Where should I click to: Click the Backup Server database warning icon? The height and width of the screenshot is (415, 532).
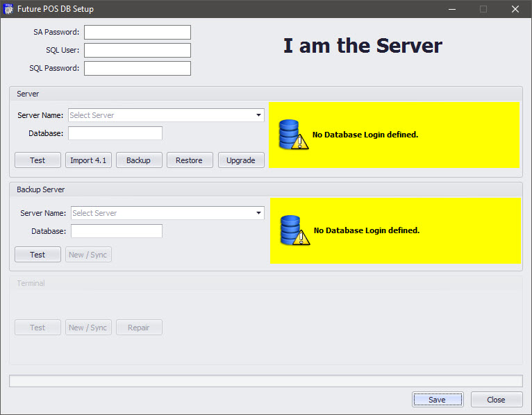(x=294, y=230)
